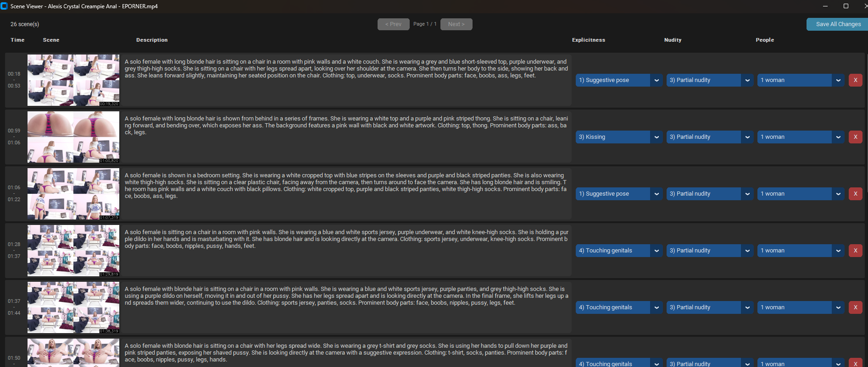The width and height of the screenshot is (868, 367).
Task: Expand Explicitness dropdown in the 01:28 row
Action: tap(619, 251)
